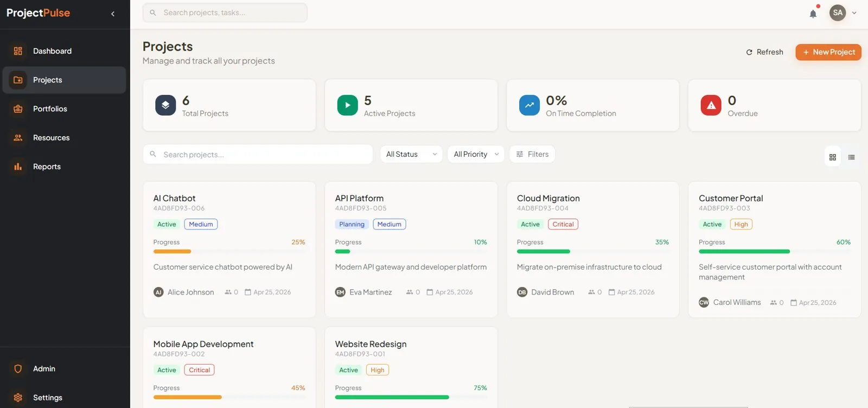
Task: Create a New Project
Action: click(828, 52)
